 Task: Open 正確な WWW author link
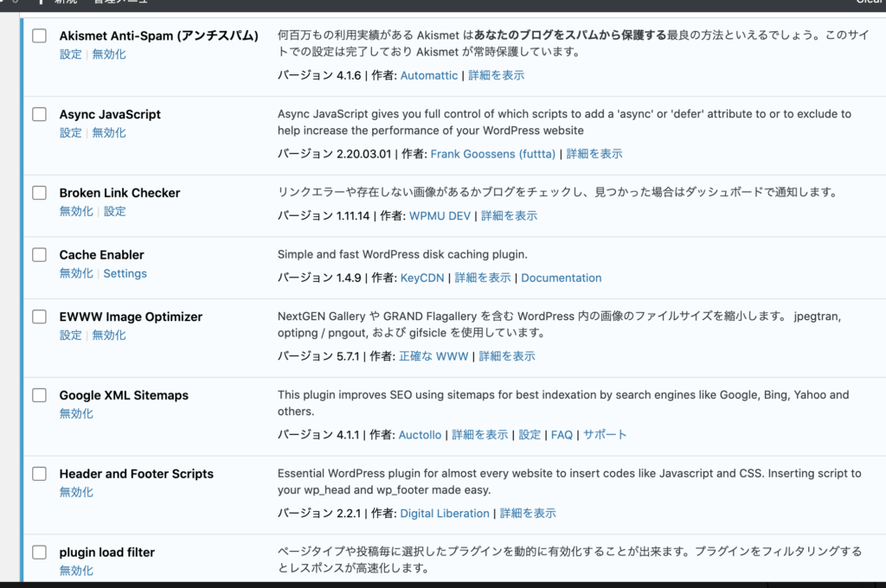433,356
